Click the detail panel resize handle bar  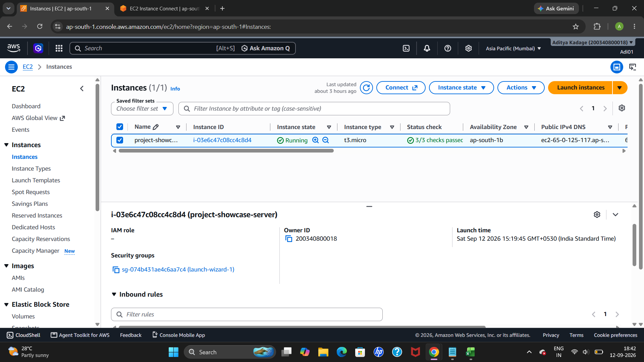(x=369, y=206)
